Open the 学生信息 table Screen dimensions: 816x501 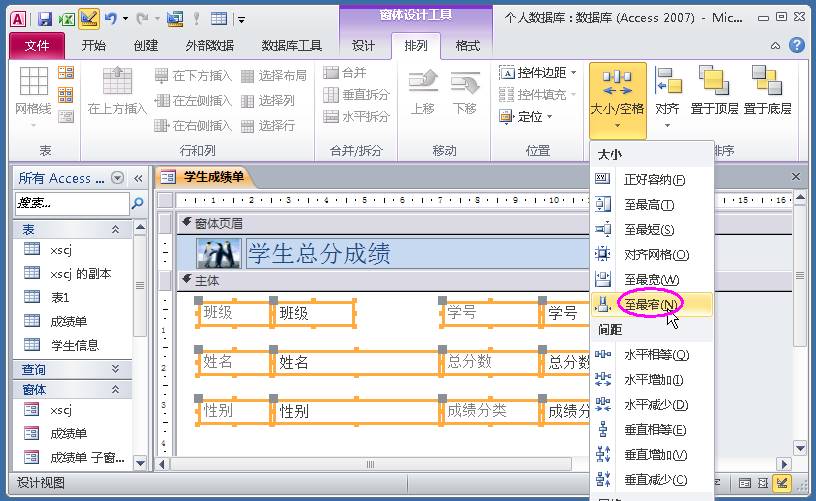pos(73,345)
